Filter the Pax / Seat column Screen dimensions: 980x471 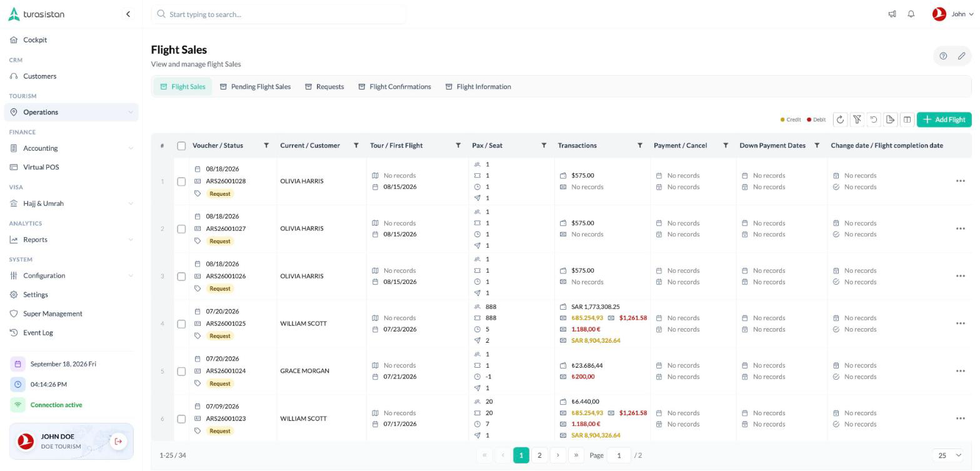pos(544,146)
